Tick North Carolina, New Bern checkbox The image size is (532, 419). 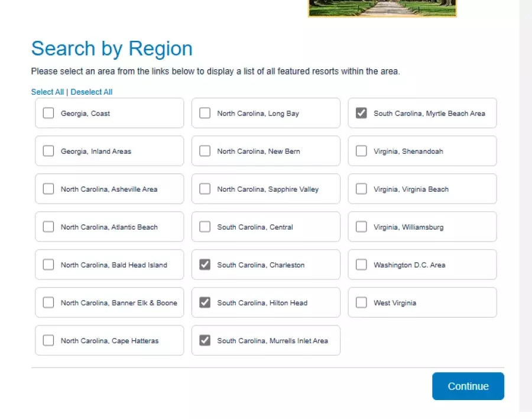[205, 151]
